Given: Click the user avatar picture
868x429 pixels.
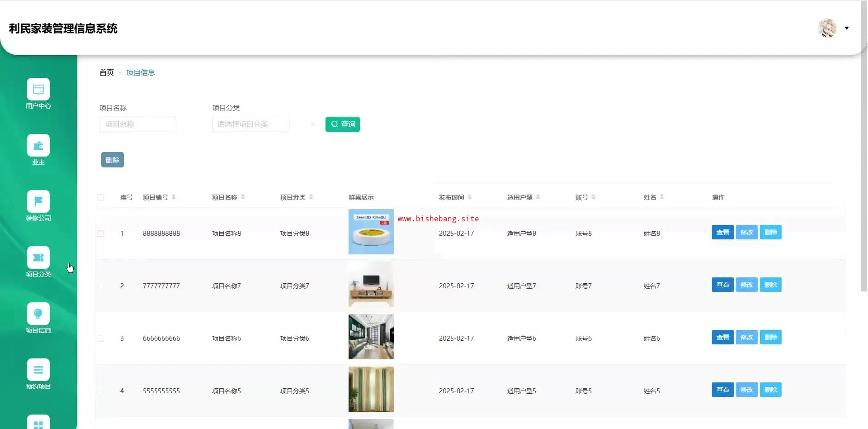Looking at the screenshot, I should click(x=827, y=28).
